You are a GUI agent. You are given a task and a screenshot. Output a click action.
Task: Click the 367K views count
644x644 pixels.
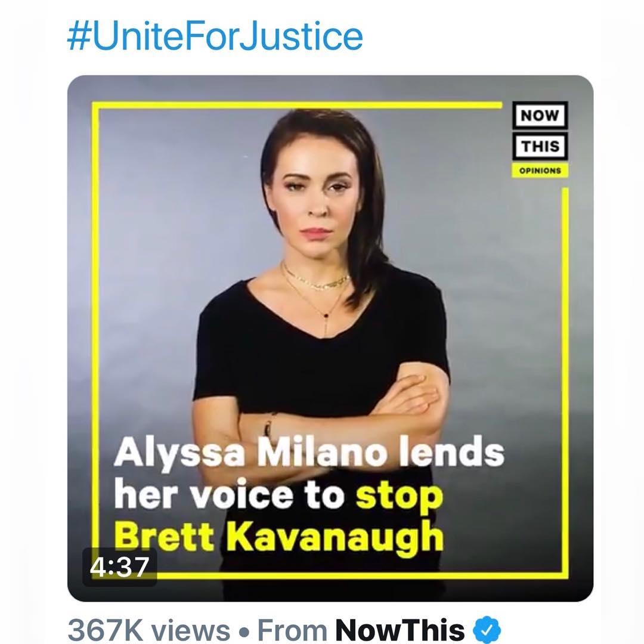(148, 630)
